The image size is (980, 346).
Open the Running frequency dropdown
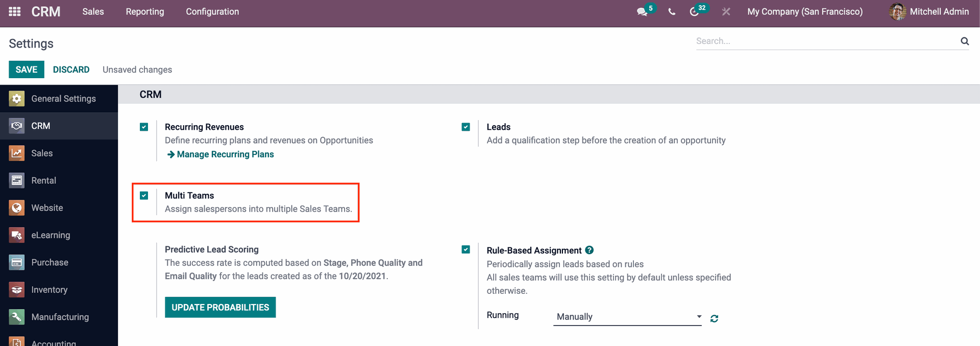click(x=627, y=317)
